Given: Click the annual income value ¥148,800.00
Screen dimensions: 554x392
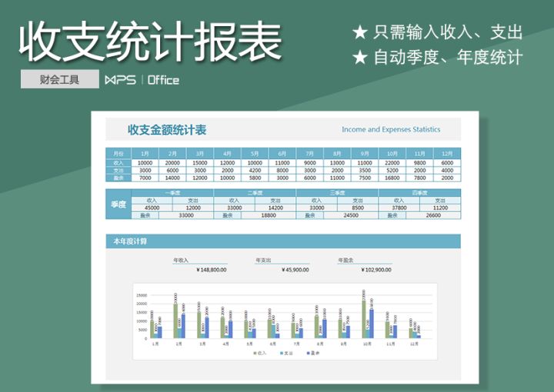Looking at the screenshot, I should [211, 270].
